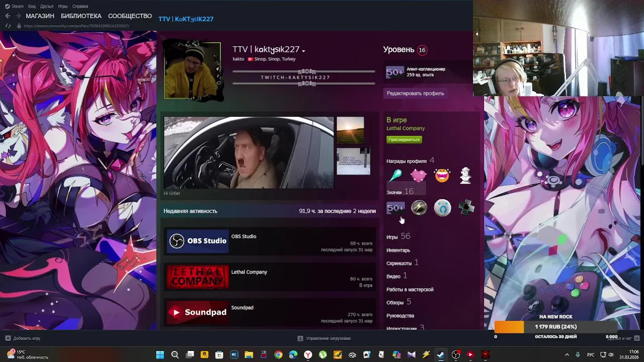Open the OBS Studio title link
The width and height of the screenshot is (644, 362).
tap(244, 236)
